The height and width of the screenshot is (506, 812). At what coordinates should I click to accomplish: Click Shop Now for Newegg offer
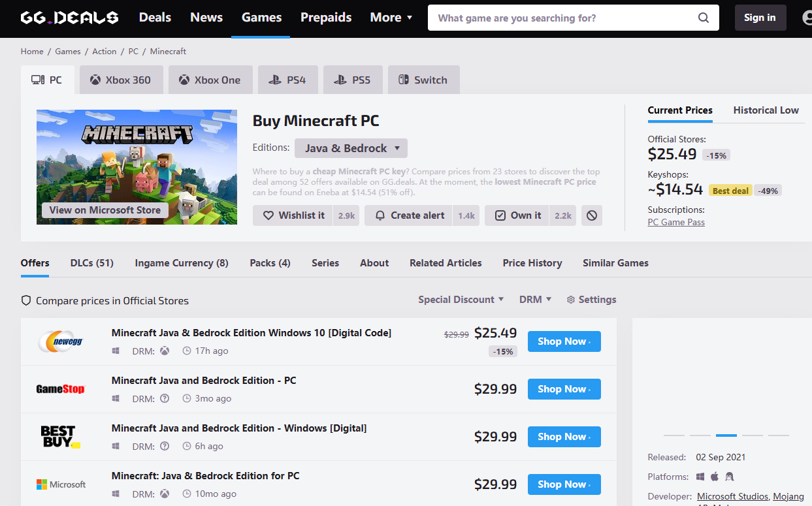tap(564, 341)
